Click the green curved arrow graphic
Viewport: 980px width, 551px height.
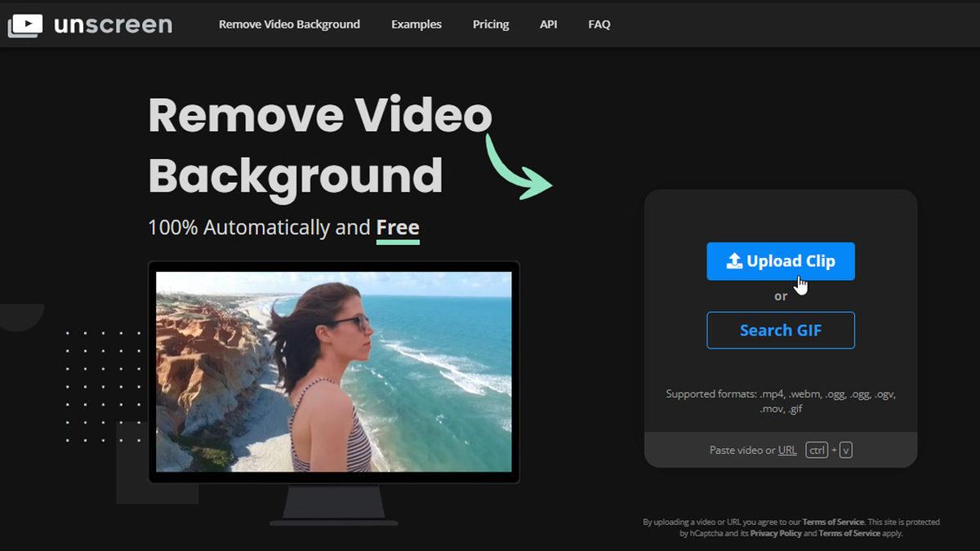(x=518, y=167)
